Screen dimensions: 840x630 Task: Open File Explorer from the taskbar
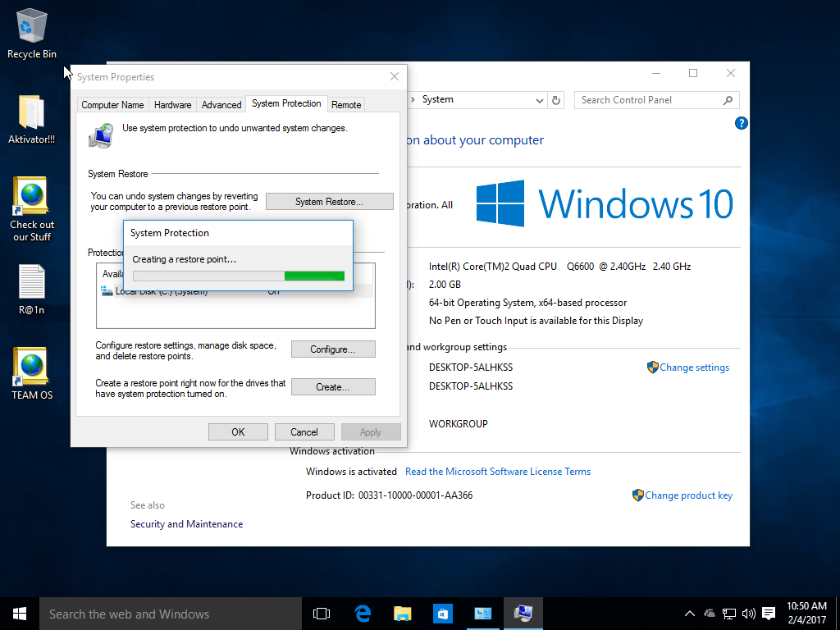click(x=402, y=614)
